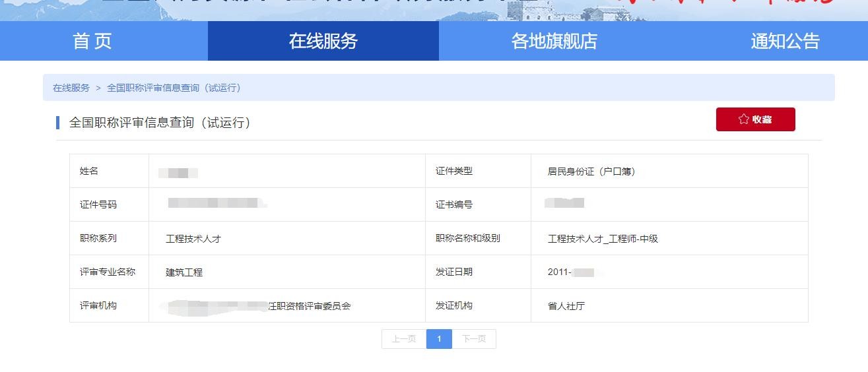The image size is (868, 372).
Task: Go to next page with 下一页
Action: tap(474, 339)
